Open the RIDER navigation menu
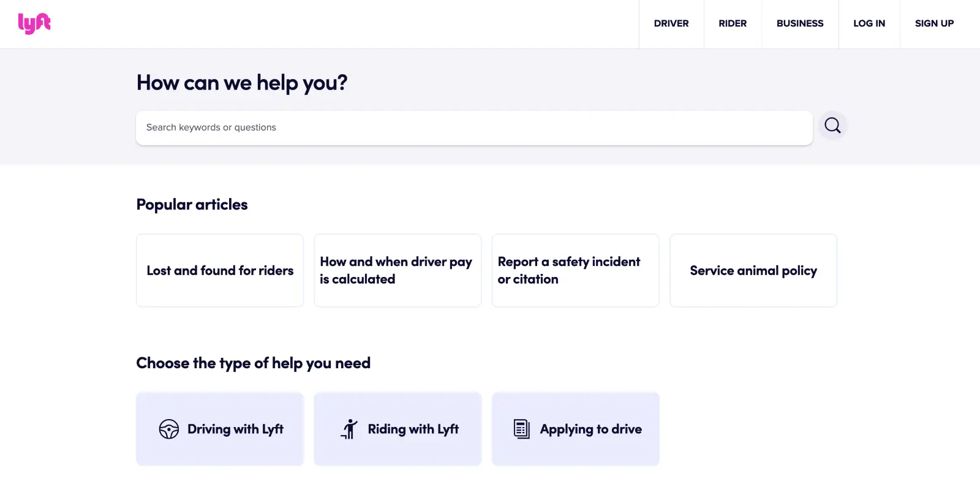 (733, 23)
